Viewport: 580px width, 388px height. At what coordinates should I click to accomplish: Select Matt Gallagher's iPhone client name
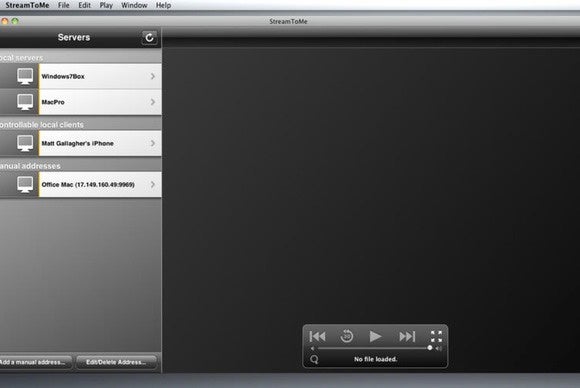coord(77,144)
